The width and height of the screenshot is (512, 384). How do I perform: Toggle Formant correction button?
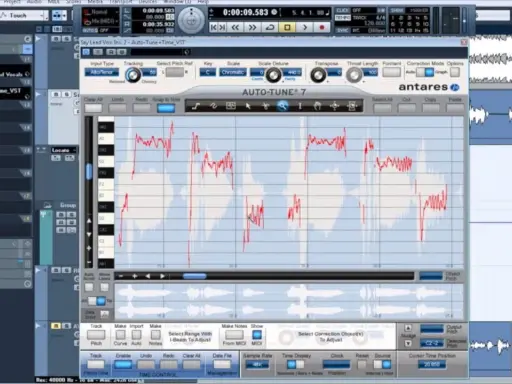(x=391, y=72)
